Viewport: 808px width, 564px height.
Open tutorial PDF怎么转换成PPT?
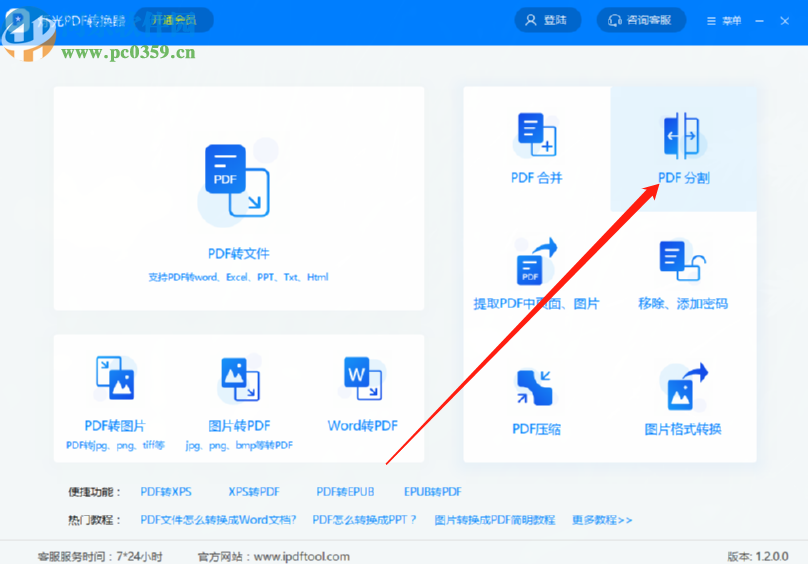(x=364, y=520)
